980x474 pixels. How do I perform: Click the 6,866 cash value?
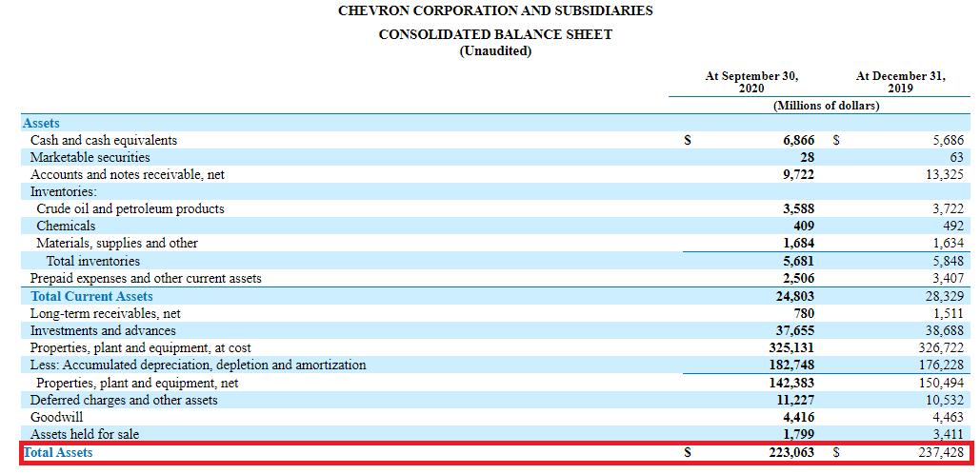click(x=799, y=141)
